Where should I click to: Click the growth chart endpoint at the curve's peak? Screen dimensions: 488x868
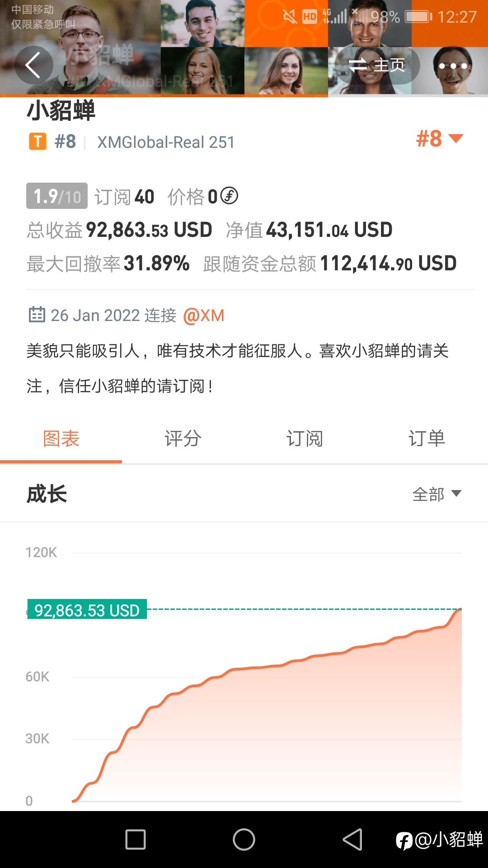[x=460, y=609]
